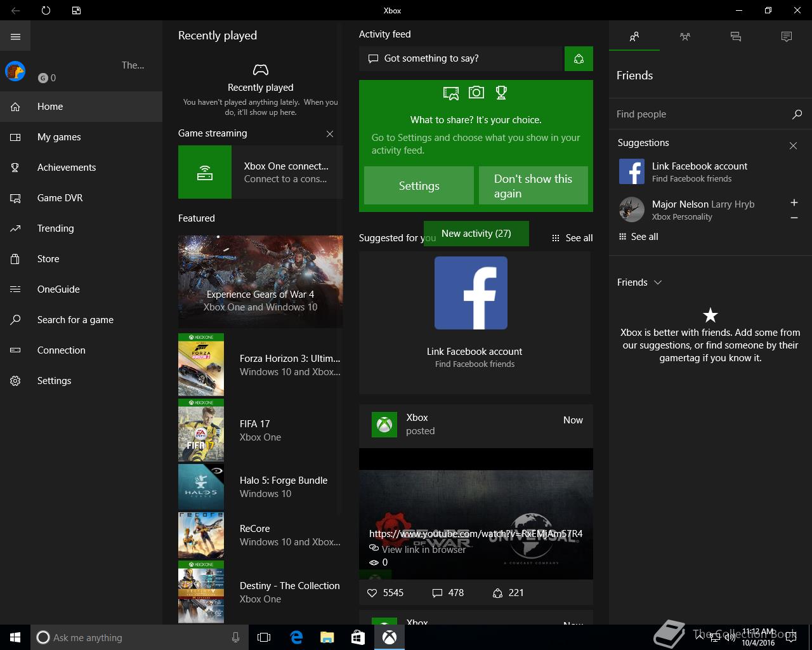The width and height of the screenshot is (812, 650).
Task: Open Connection page in sidebar
Action: [81, 350]
